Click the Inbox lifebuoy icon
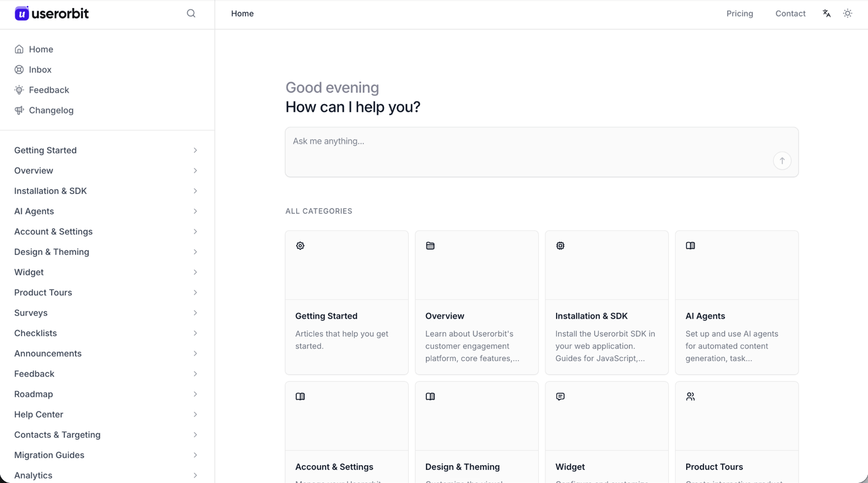 [19, 69]
